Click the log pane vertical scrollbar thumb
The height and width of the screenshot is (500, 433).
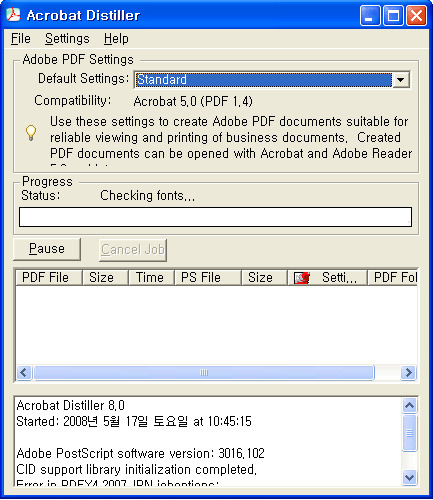coord(410,433)
